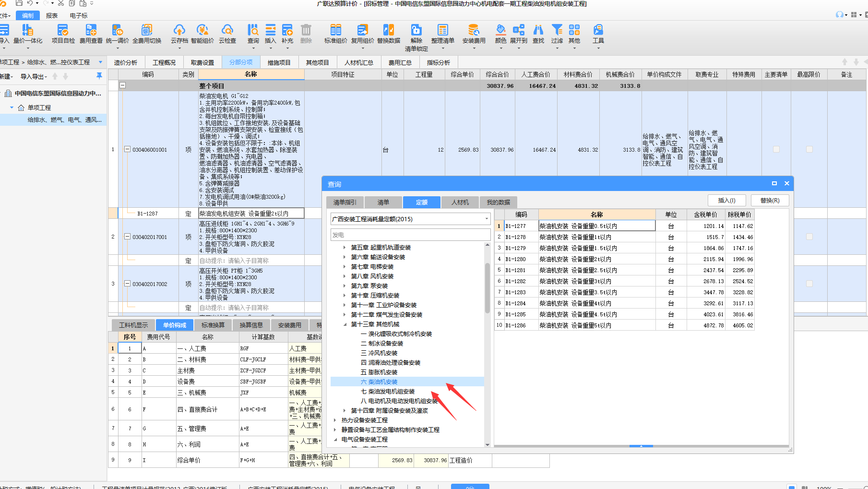Screen dimensions: 868x489
Task: Expand 第五章 起重机轨道安装 tree node
Action: pyautogui.click(x=345, y=248)
